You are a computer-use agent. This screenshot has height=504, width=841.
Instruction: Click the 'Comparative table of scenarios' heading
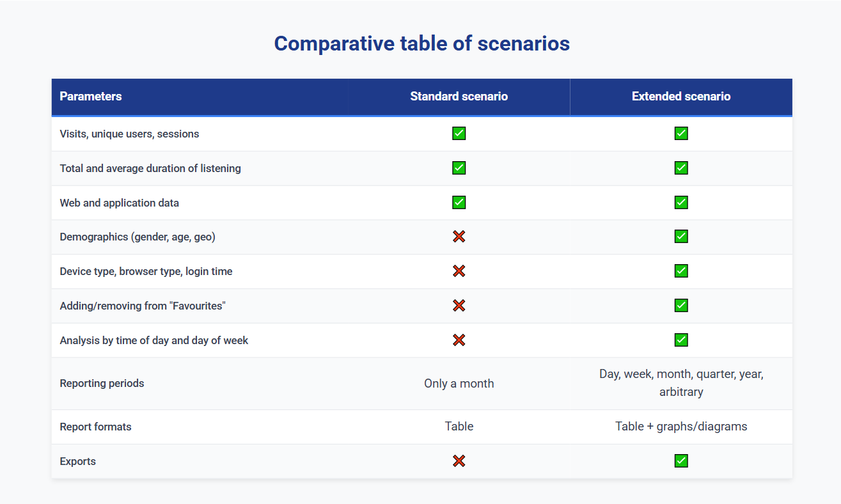pos(421,43)
